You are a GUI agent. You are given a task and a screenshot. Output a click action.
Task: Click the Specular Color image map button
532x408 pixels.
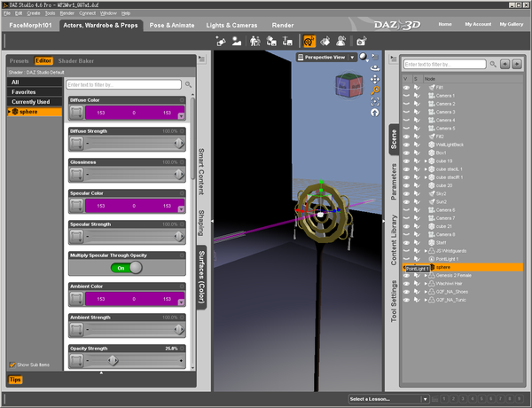76,206
